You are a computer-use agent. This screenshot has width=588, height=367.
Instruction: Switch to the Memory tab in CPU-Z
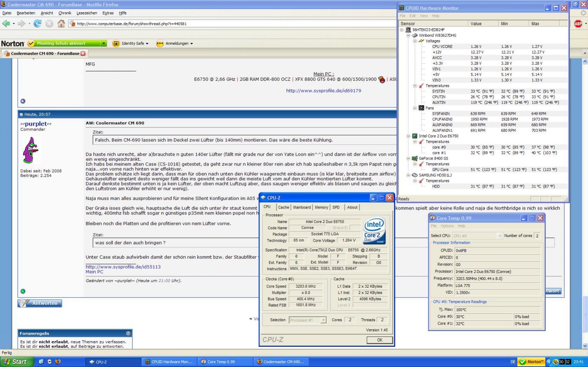click(x=321, y=207)
